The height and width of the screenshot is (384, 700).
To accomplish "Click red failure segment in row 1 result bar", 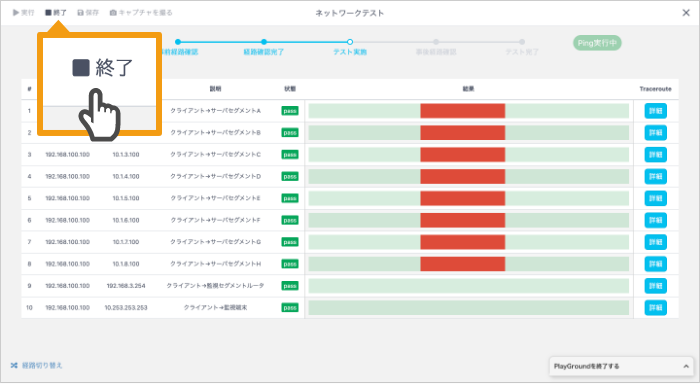I will tap(462, 111).
